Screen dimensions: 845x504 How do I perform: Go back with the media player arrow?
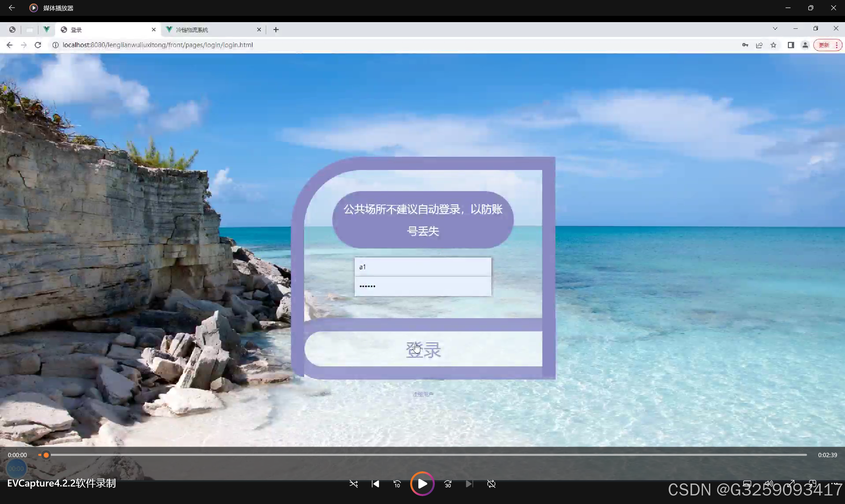(x=12, y=8)
